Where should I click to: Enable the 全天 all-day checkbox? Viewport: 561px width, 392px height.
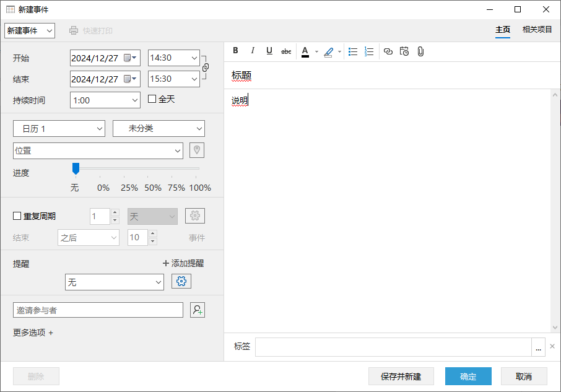(152, 99)
